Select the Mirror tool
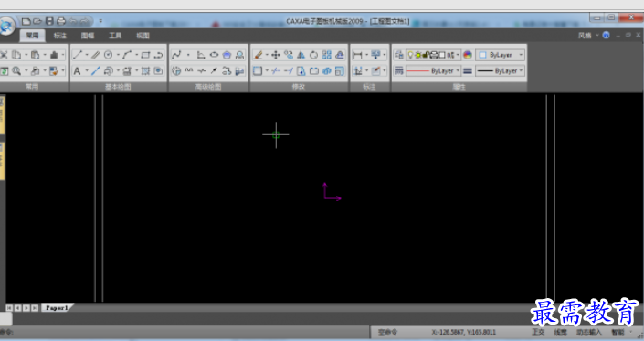The width and height of the screenshot is (644, 341). [301, 55]
